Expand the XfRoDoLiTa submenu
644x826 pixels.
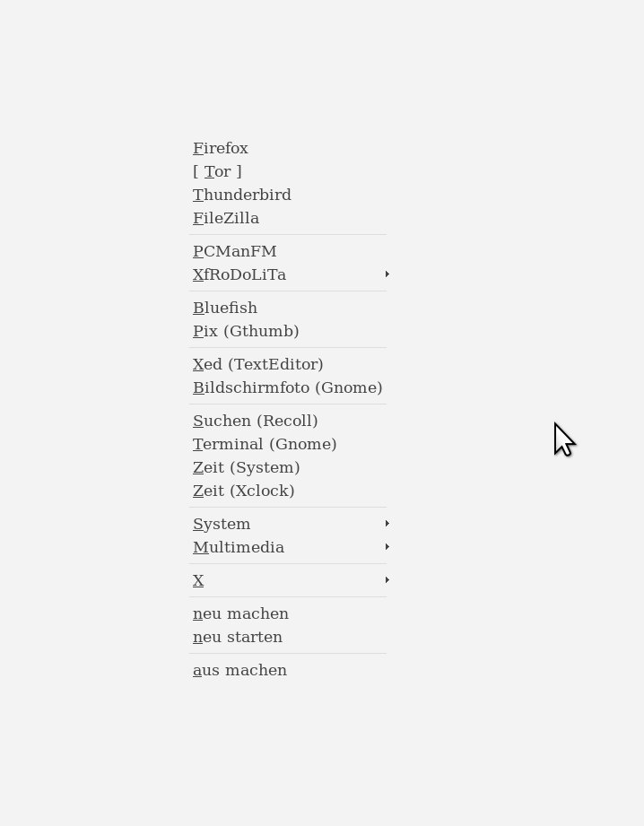(x=239, y=275)
